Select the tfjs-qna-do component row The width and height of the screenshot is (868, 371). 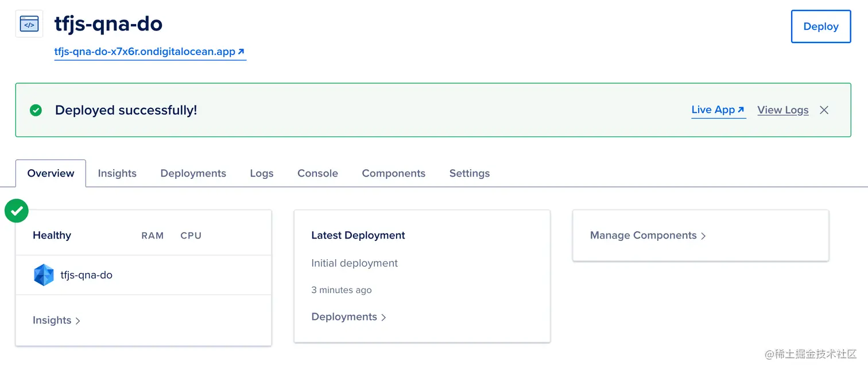click(x=144, y=275)
